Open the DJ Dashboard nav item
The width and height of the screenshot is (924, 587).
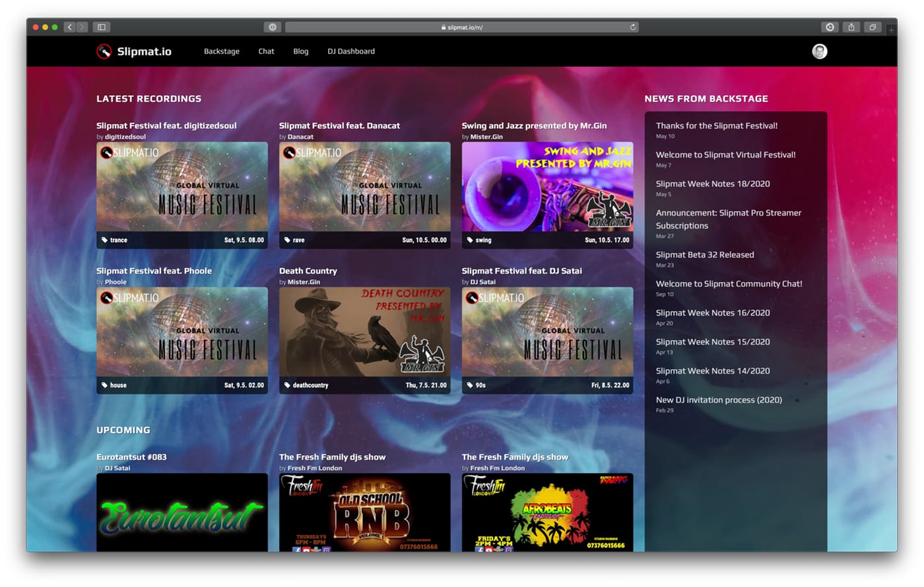pyautogui.click(x=351, y=52)
